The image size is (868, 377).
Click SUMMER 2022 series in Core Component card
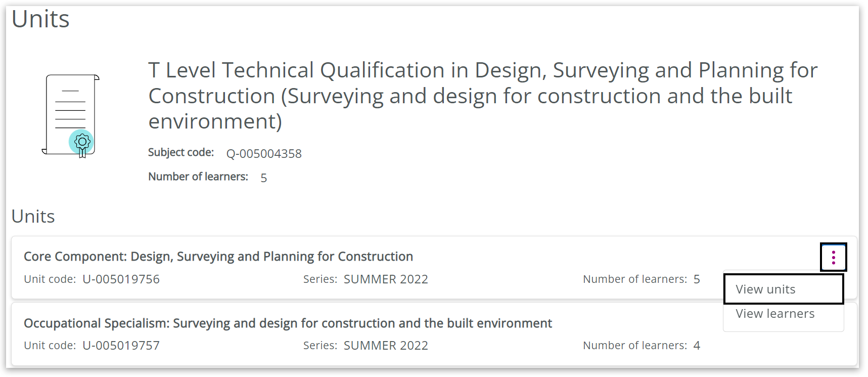[386, 279]
